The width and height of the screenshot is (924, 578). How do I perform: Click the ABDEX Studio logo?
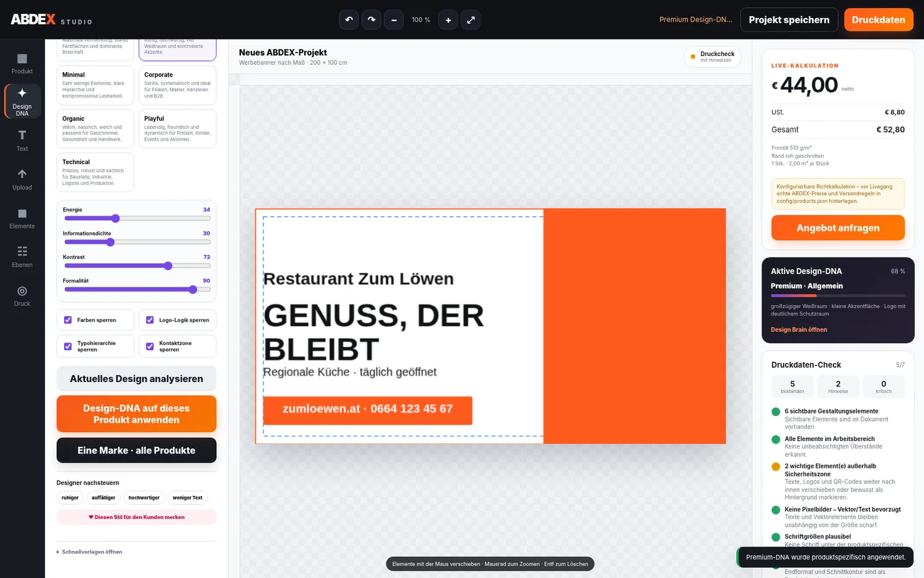click(51, 20)
